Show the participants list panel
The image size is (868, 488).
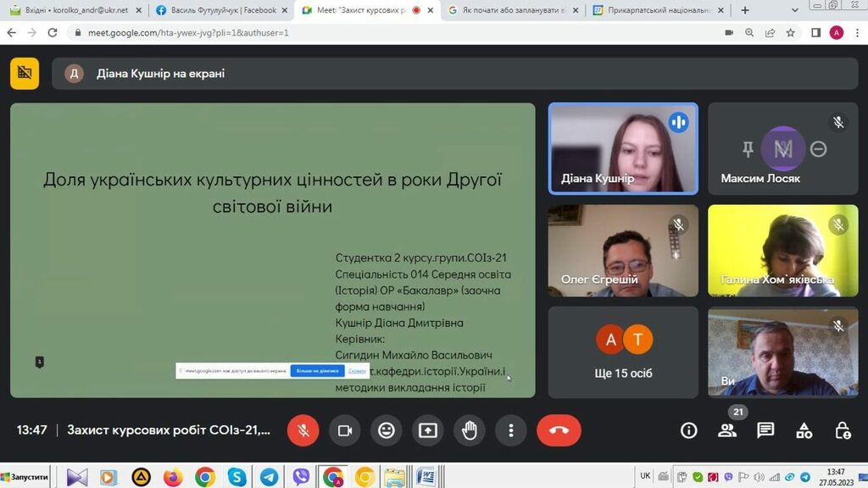pyautogui.click(x=727, y=430)
